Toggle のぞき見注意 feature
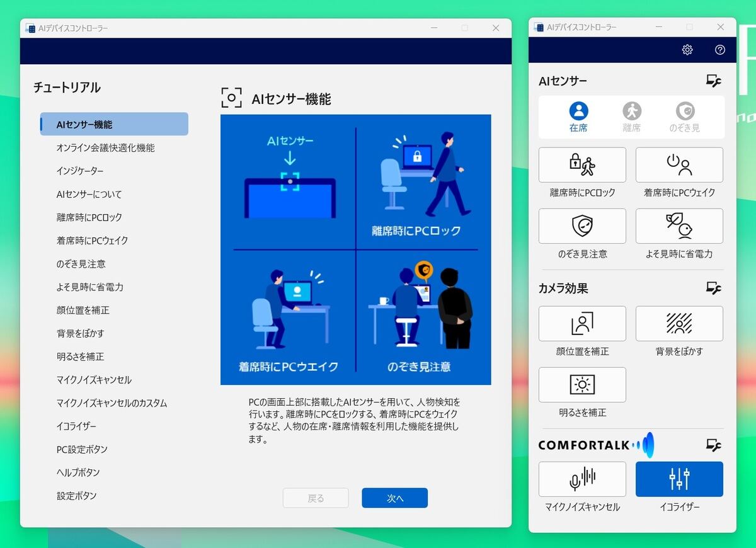The width and height of the screenshot is (756, 548). 582,226
